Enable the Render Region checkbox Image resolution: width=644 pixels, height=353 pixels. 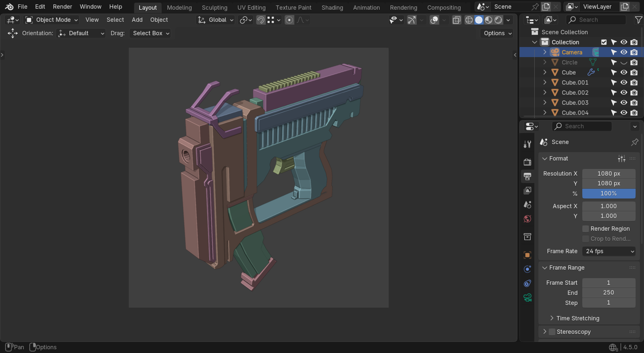click(x=586, y=229)
